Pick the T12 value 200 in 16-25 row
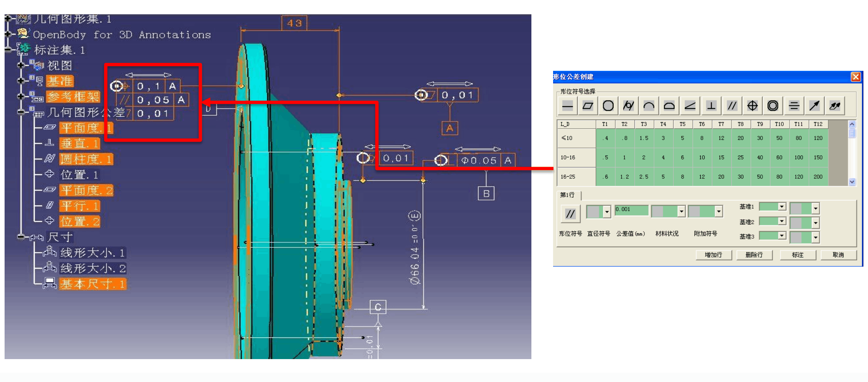This screenshot has width=868, height=382. pos(818,177)
